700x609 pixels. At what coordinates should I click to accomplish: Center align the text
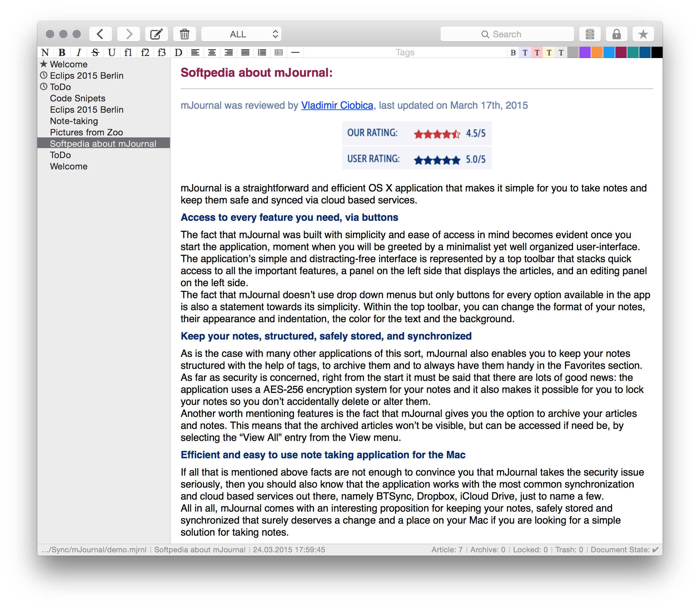pyautogui.click(x=212, y=52)
